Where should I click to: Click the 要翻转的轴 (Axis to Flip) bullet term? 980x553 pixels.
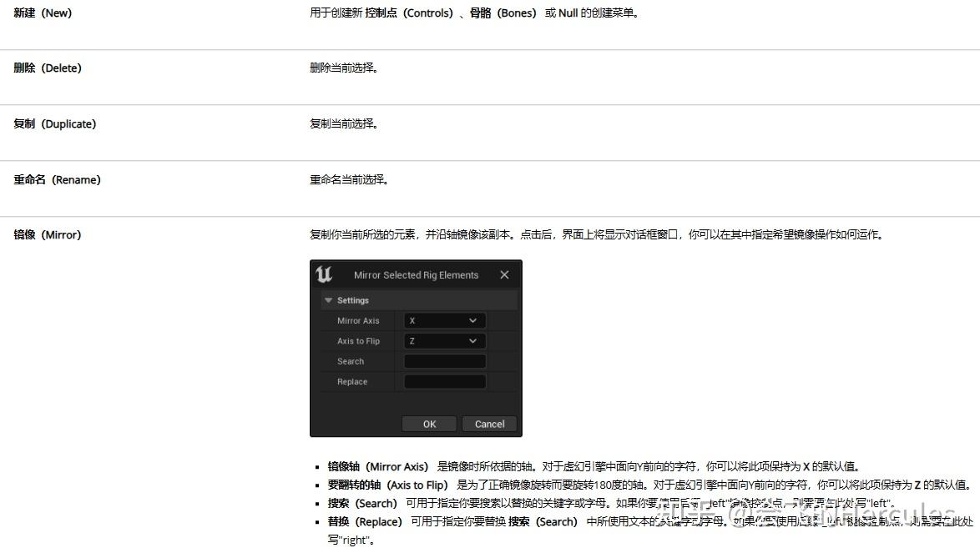pos(388,485)
